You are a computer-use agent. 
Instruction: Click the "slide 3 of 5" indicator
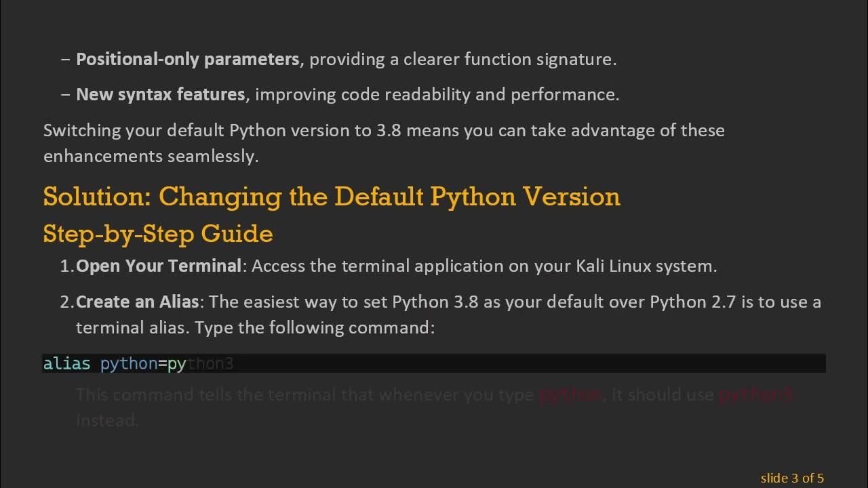[792, 479]
